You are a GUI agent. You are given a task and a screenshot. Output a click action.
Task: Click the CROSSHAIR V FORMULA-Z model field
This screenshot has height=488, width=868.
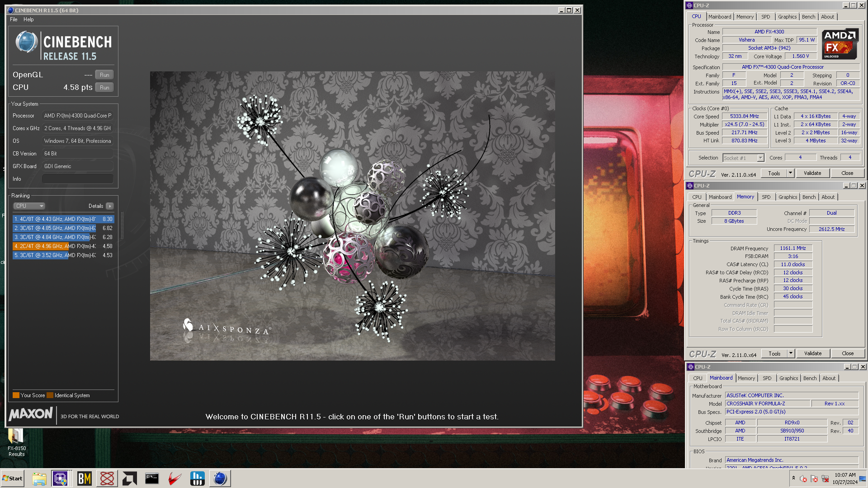pos(767,404)
